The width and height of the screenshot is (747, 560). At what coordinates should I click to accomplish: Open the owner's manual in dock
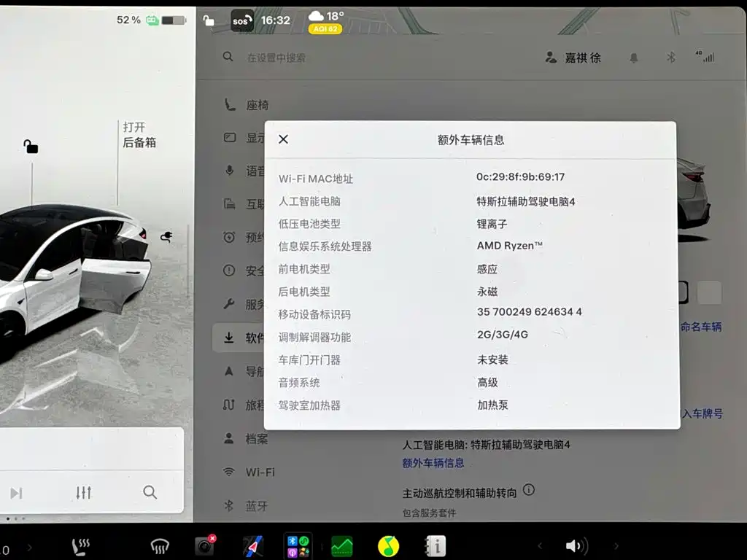(x=435, y=545)
